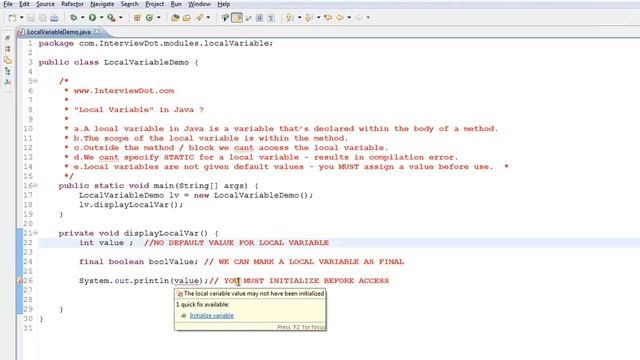Click the Previous Annotation toolbar icon
The width and height of the screenshot is (640, 360).
(309, 18)
